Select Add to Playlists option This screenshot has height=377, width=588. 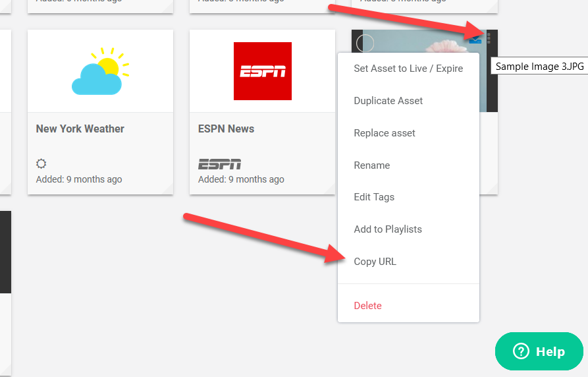tap(388, 229)
